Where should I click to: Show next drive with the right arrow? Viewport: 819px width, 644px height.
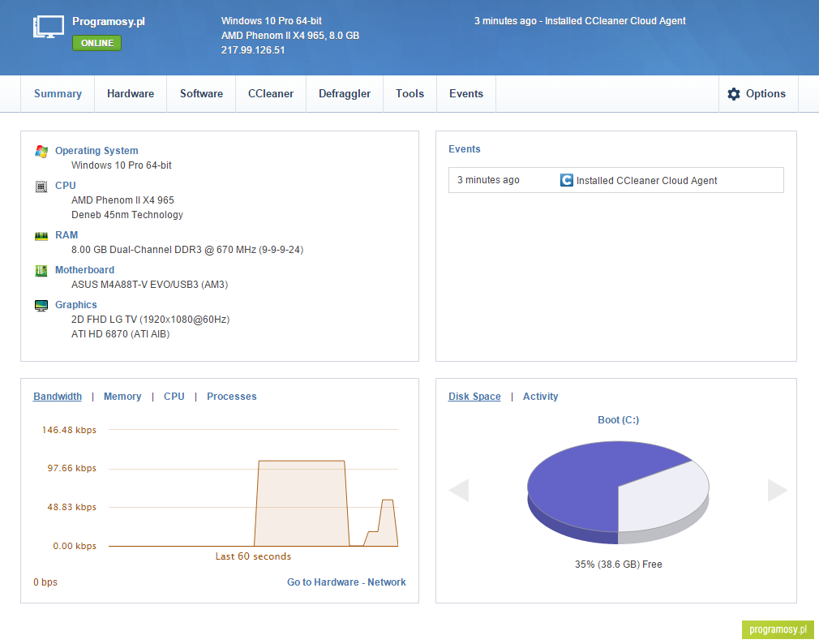(777, 490)
